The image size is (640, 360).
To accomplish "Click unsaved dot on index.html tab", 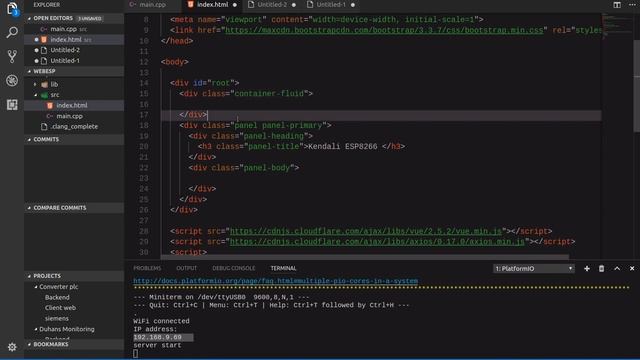I will click(x=235, y=5).
